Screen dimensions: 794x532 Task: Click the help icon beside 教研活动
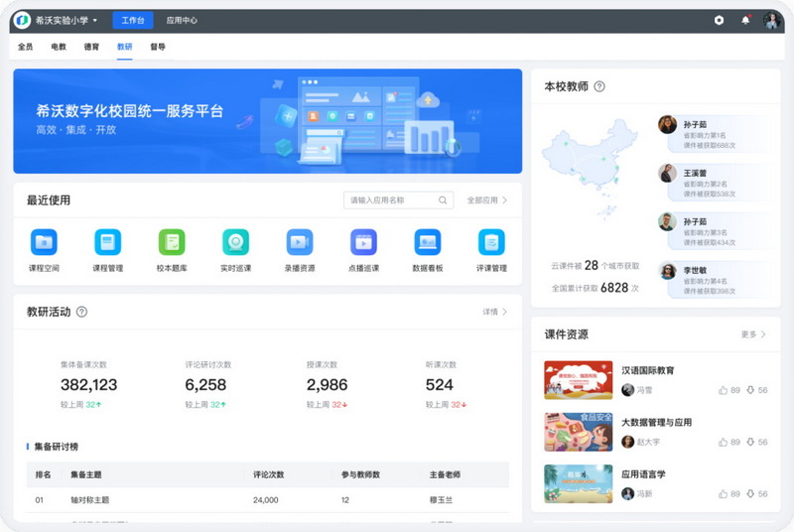pyautogui.click(x=81, y=312)
